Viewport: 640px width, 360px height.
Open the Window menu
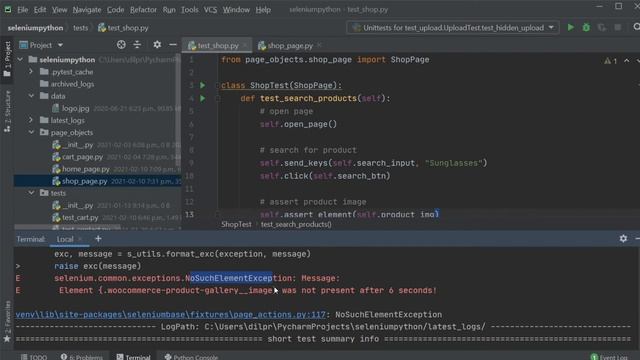coord(236,9)
